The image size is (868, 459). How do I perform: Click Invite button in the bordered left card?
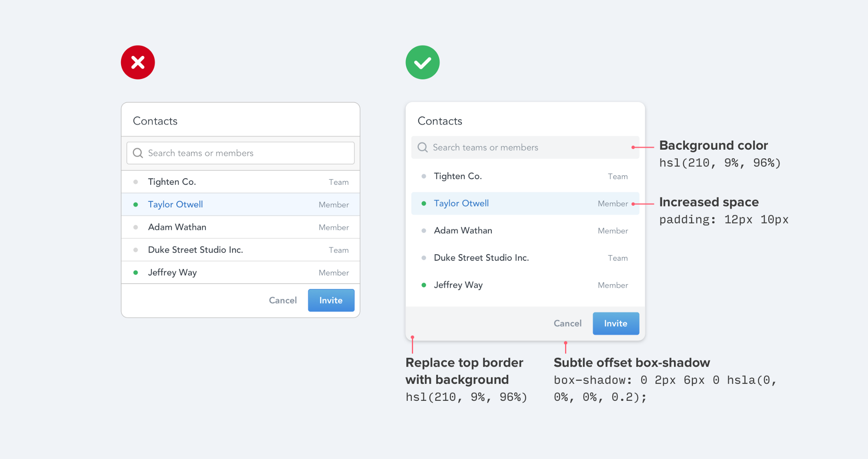coord(331,300)
